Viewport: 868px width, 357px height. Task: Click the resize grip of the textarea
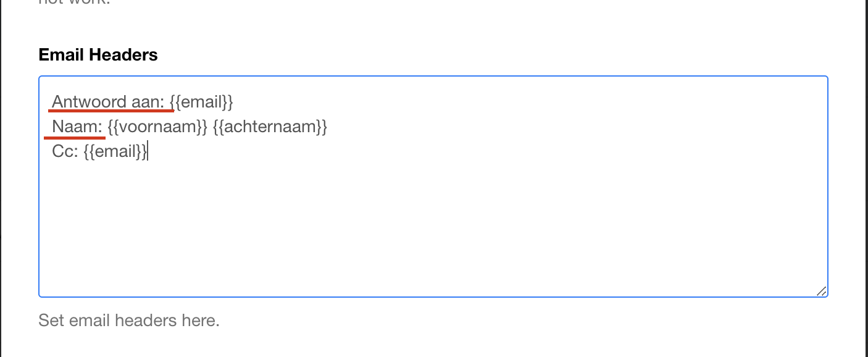pyautogui.click(x=822, y=290)
